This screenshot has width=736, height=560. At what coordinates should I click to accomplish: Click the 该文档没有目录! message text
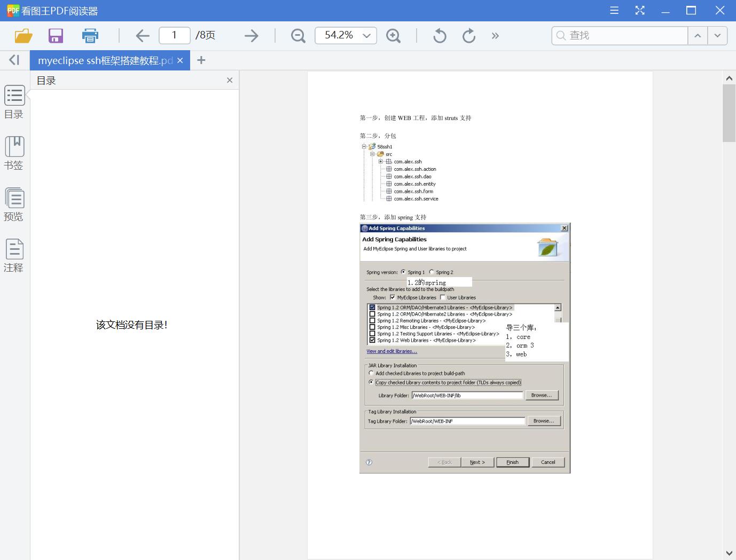click(x=132, y=325)
